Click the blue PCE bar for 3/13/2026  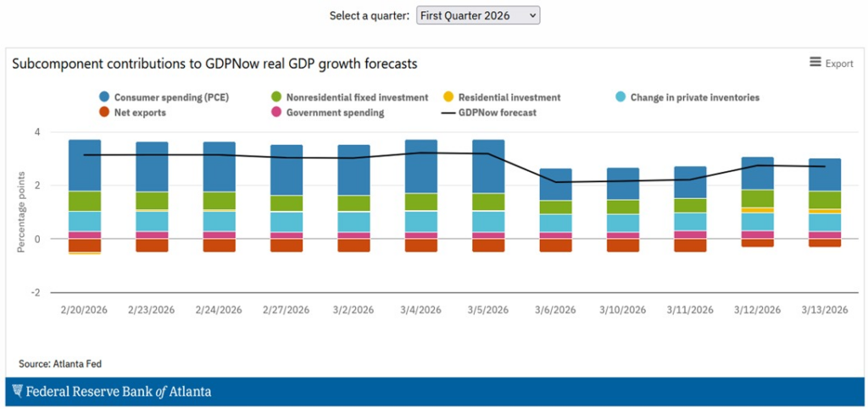pos(825,174)
